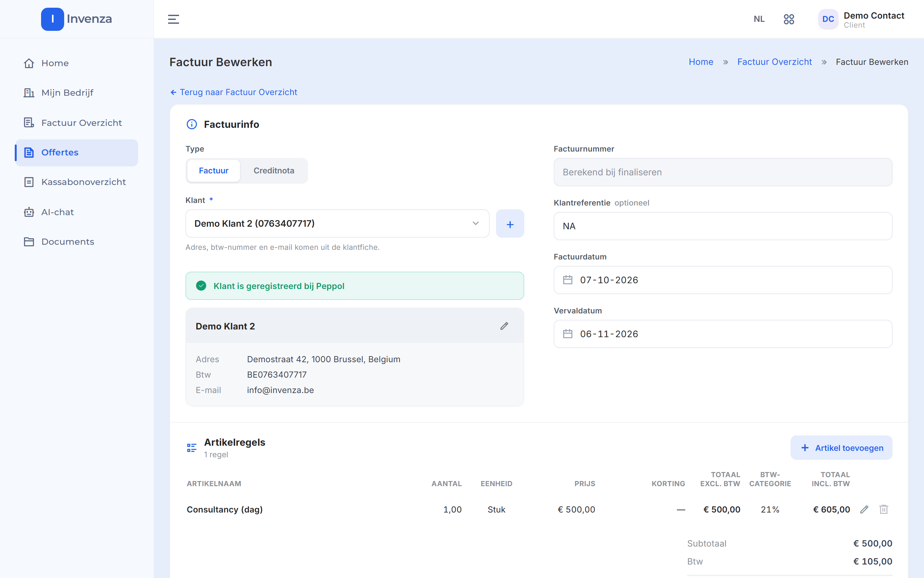The width and height of the screenshot is (924, 578).
Task: Click the 21% btw-categorie cell
Action: pos(770,510)
